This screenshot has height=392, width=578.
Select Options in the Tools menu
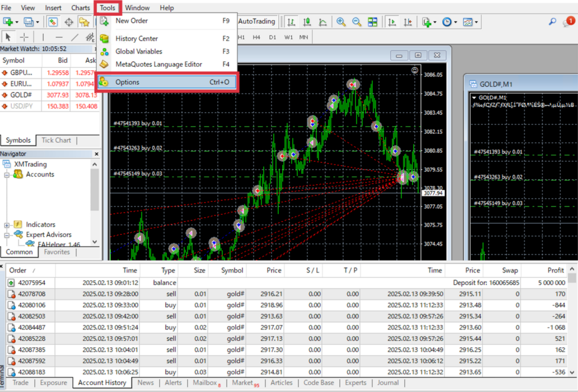coord(167,82)
